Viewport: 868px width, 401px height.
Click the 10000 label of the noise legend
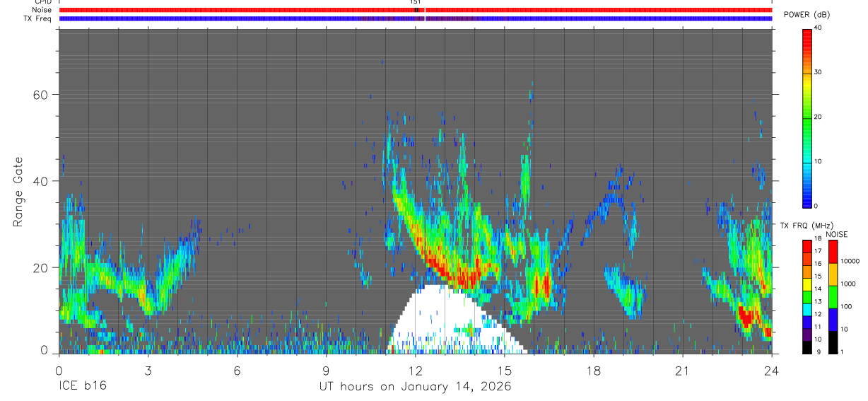pos(849,261)
